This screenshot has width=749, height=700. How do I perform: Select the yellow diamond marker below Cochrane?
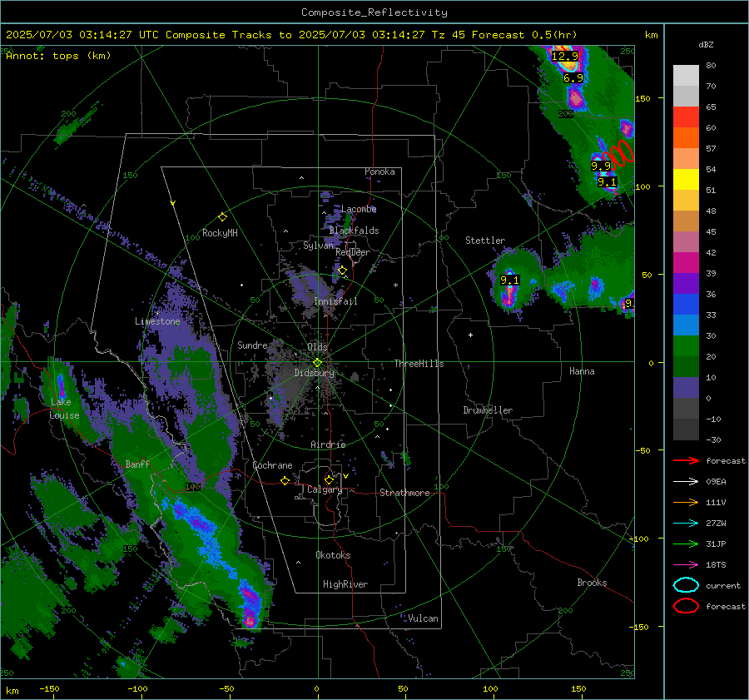(285, 480)
